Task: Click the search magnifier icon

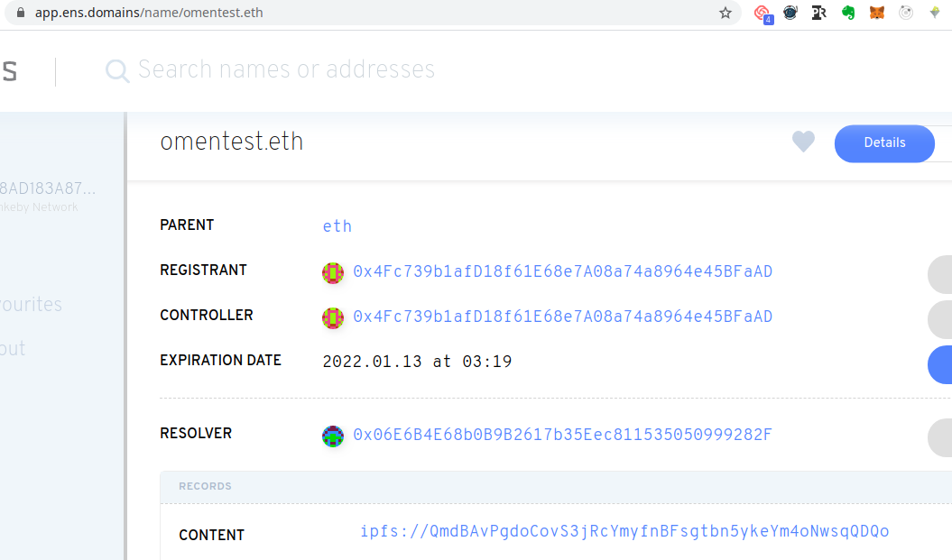Action: (117, 70)
